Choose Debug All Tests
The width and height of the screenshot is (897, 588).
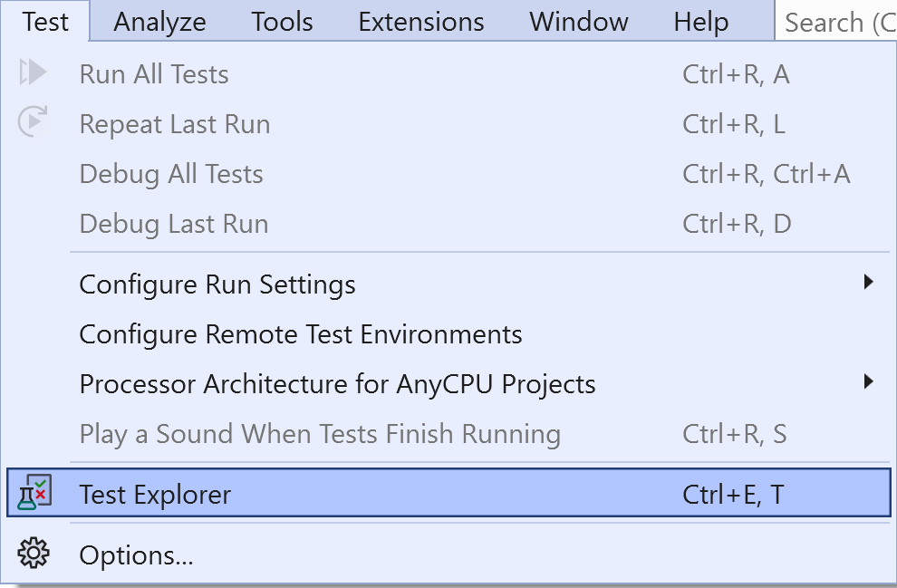coord(171,174)
